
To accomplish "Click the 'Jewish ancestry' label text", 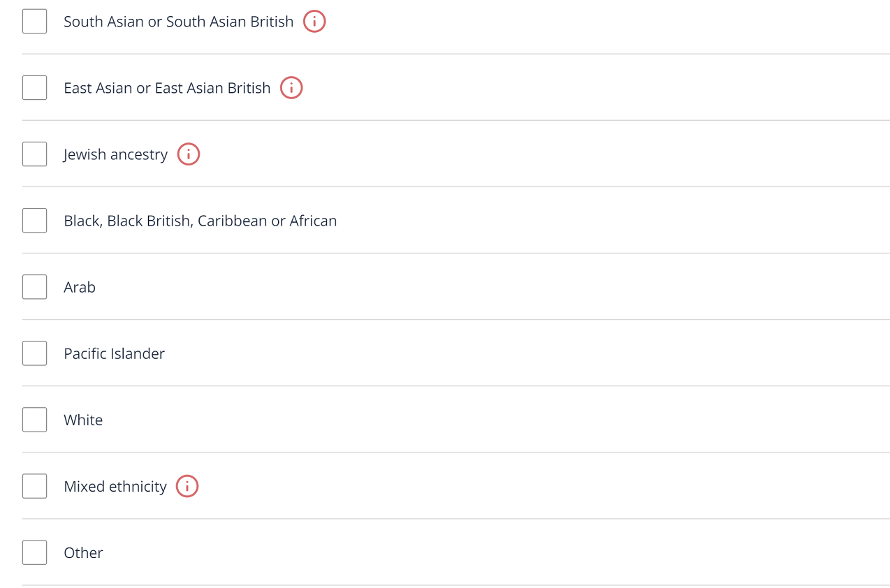I will tap(116, 155).
